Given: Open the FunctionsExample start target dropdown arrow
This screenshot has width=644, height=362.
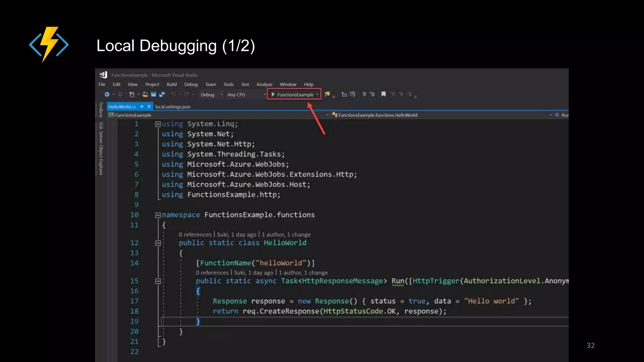Looking at the screenshot, I should pos(317,95).
